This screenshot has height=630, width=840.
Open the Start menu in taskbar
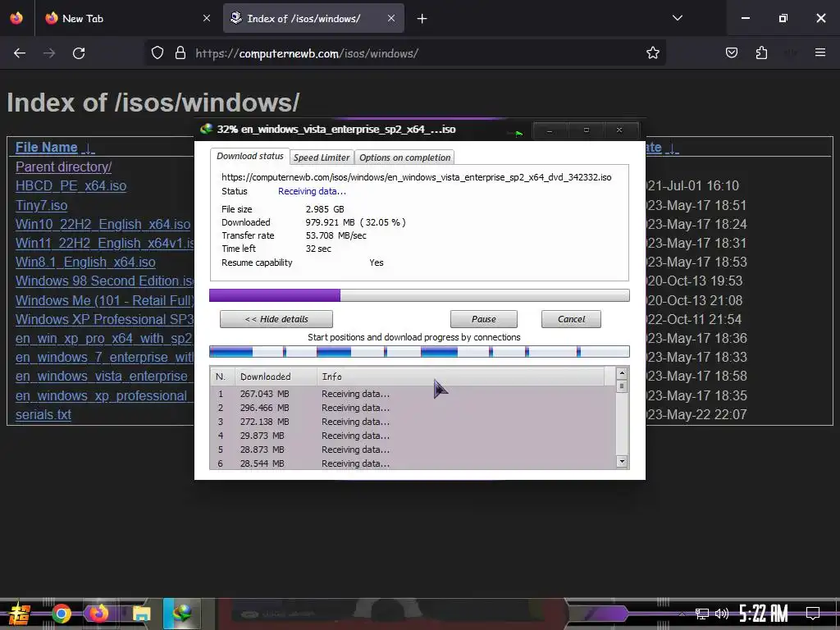[x=20, y=614]
